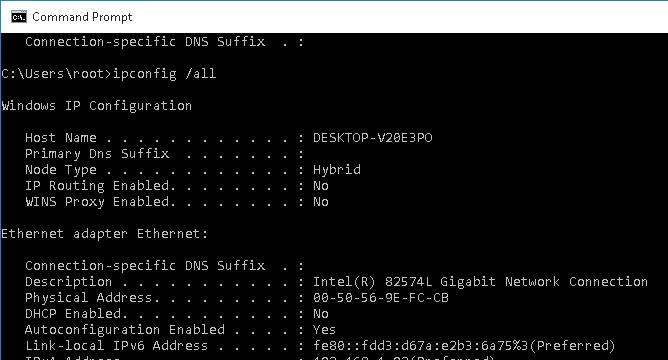Click the 00-50-56-9E-FC-CB physical address
The image size is (668, 360).
(x=381, y=297)
